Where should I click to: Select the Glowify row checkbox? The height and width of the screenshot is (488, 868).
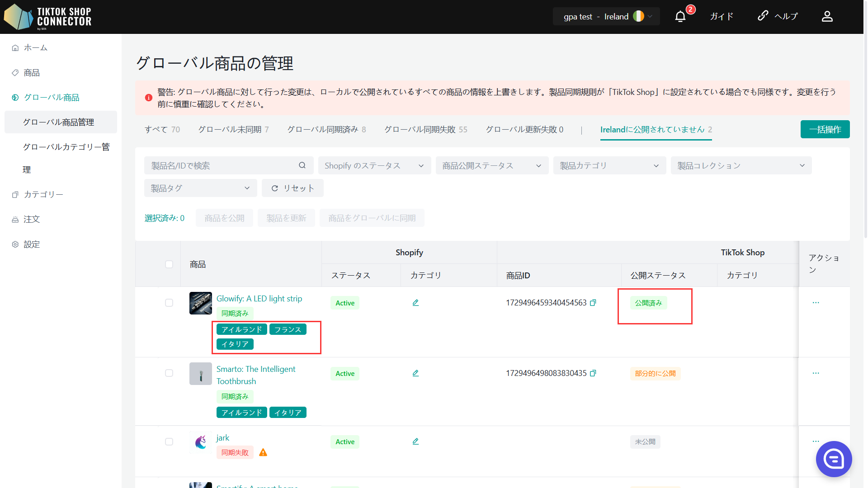tap(169, 303)
